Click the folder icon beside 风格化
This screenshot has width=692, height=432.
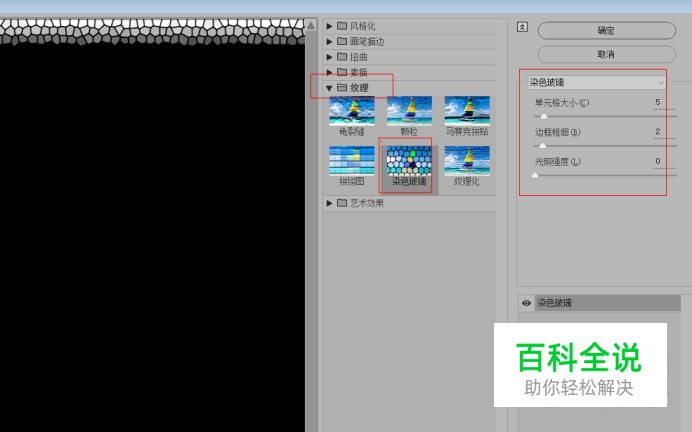(x=342, y=26)
